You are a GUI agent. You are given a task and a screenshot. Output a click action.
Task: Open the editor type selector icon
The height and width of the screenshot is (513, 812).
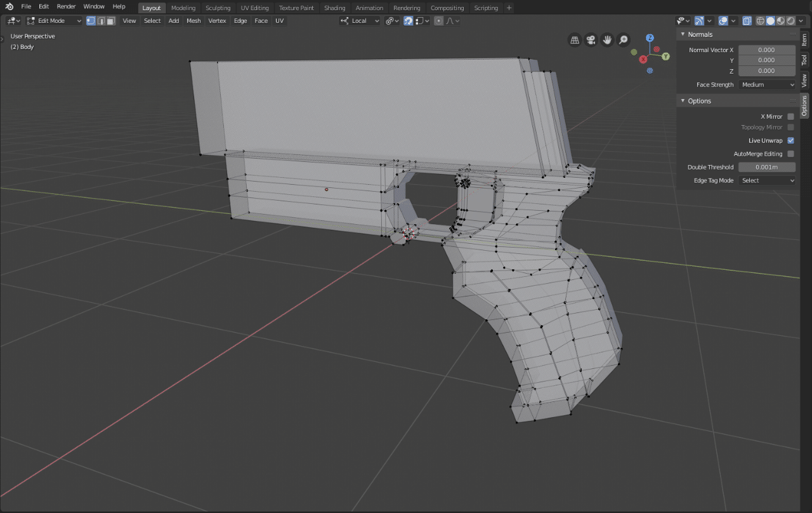tap(13, 21)
